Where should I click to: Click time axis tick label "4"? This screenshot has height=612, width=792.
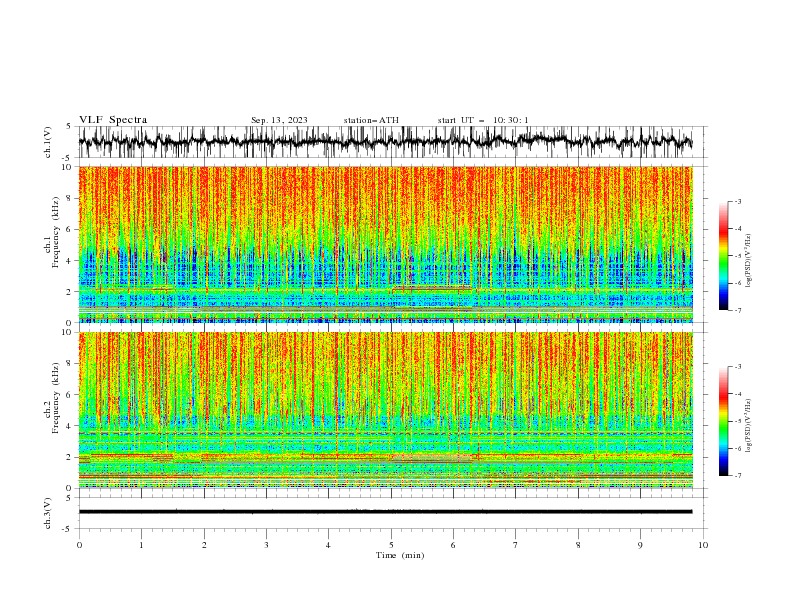click(x=329, y=545)
